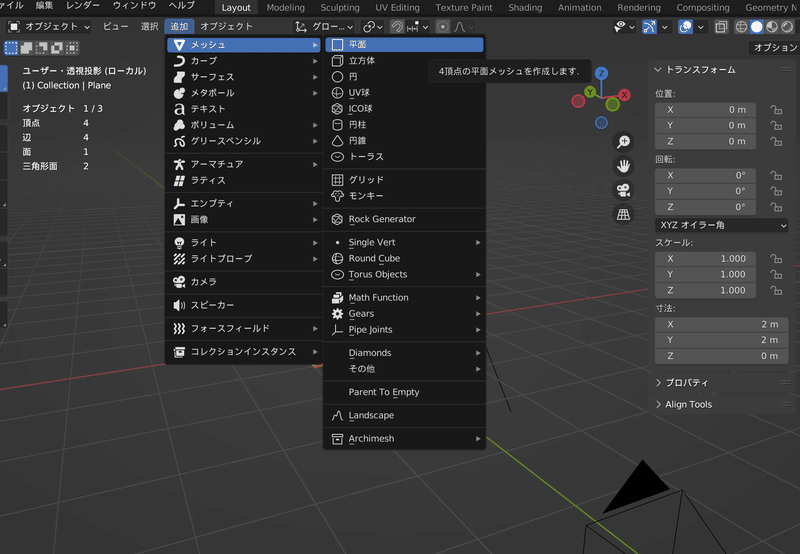Click the オプション options button
The image size is (800, 554).
coord(774,47)
